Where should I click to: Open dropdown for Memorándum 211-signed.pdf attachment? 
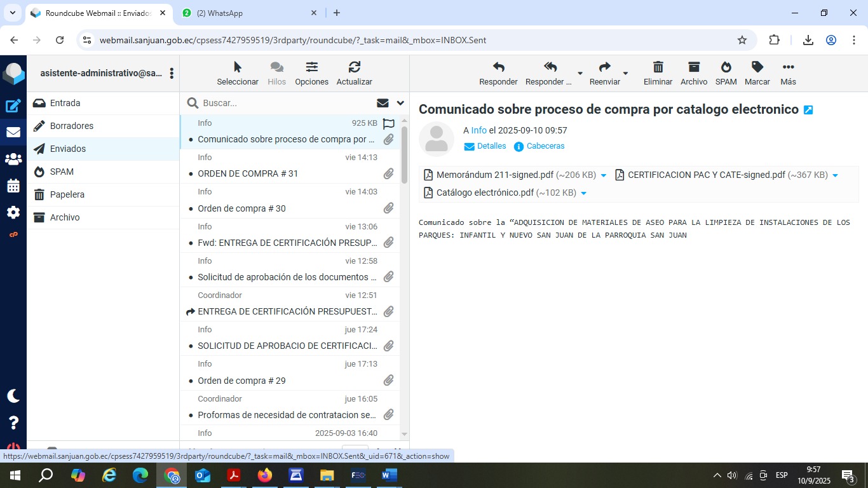click(604, 175)
